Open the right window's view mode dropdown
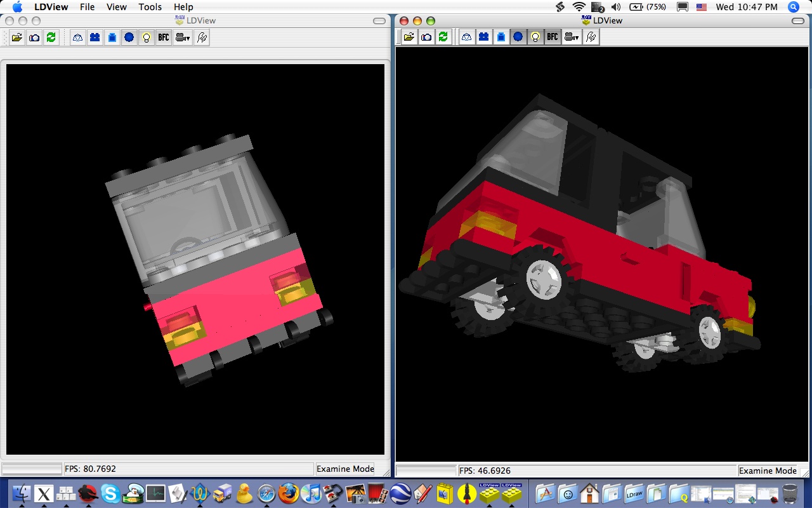The height and width of the screenshot is (508, 812). 572,36
